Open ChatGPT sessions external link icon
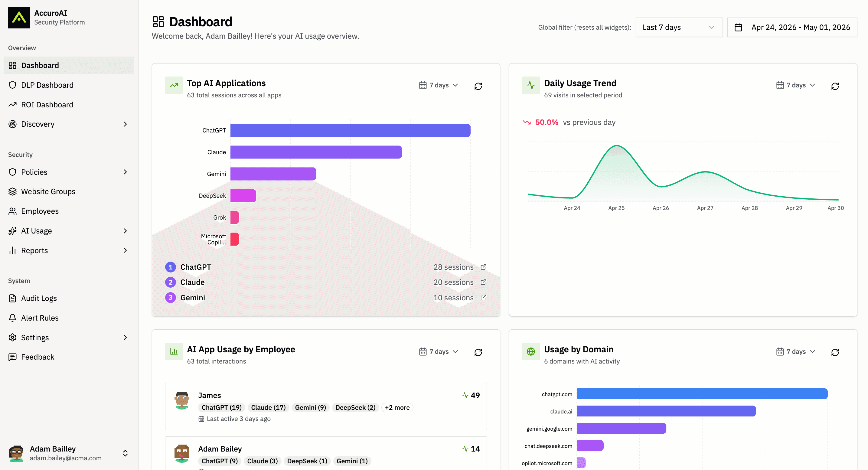Viewport: 868px width, 470px height. [484, 267]
